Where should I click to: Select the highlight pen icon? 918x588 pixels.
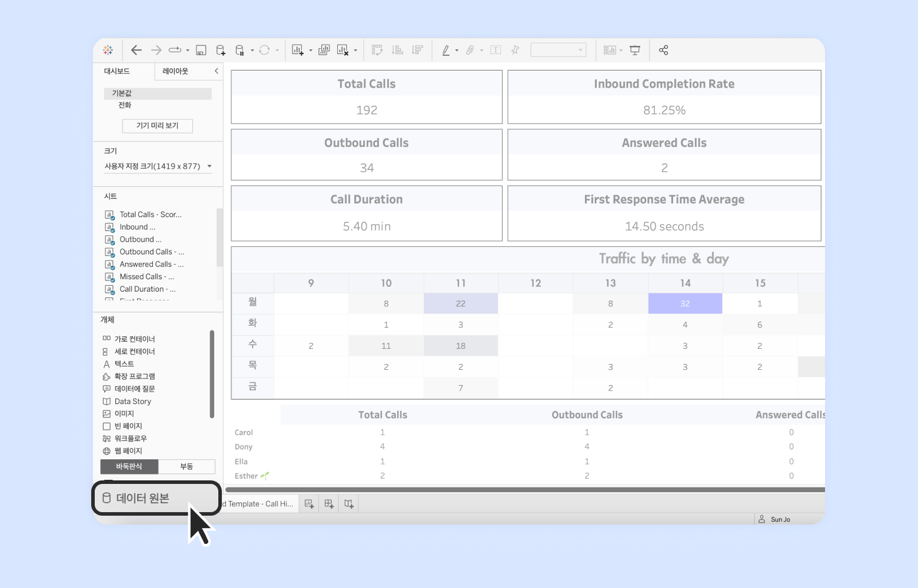(446, 50)
